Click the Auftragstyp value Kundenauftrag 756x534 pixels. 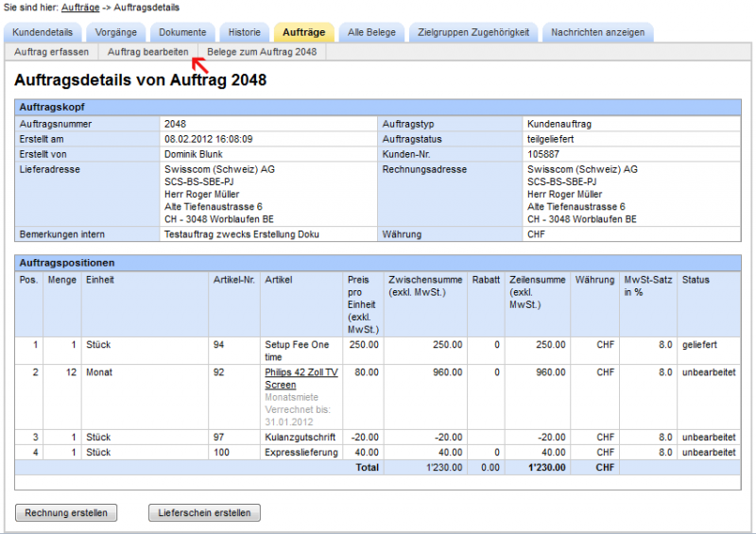(559, 124)
